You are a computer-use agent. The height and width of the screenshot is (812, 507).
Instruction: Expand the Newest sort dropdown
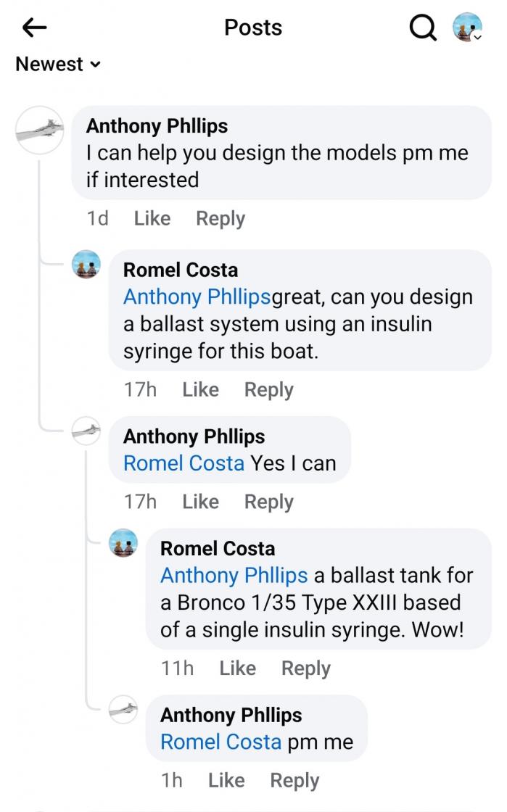pos(58,65)
